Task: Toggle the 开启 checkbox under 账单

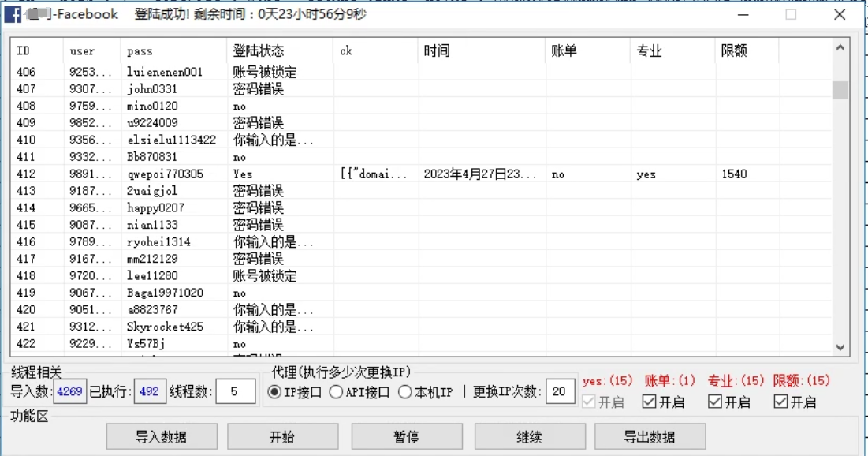Action: pyautogui.click(x=649, y=402)
